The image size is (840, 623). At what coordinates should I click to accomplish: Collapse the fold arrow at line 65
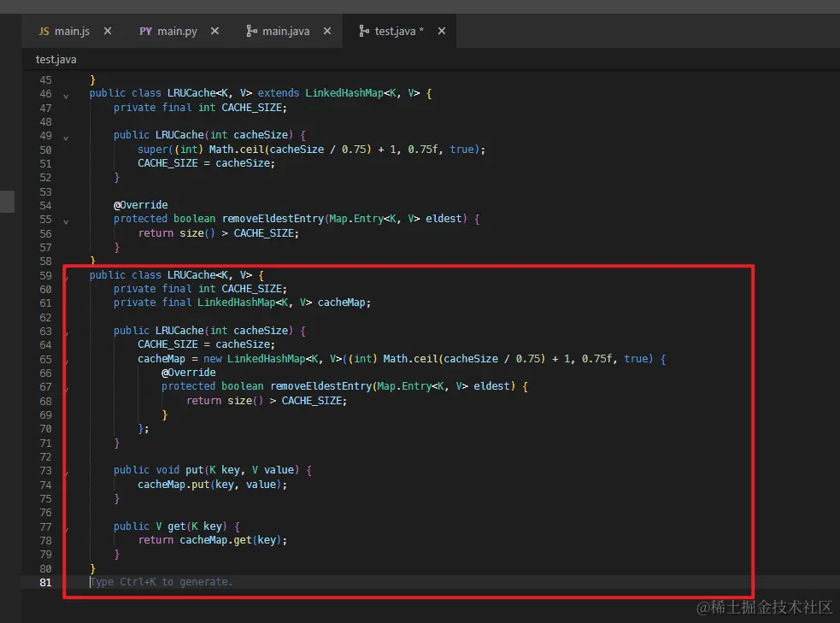tap(67, 361)
